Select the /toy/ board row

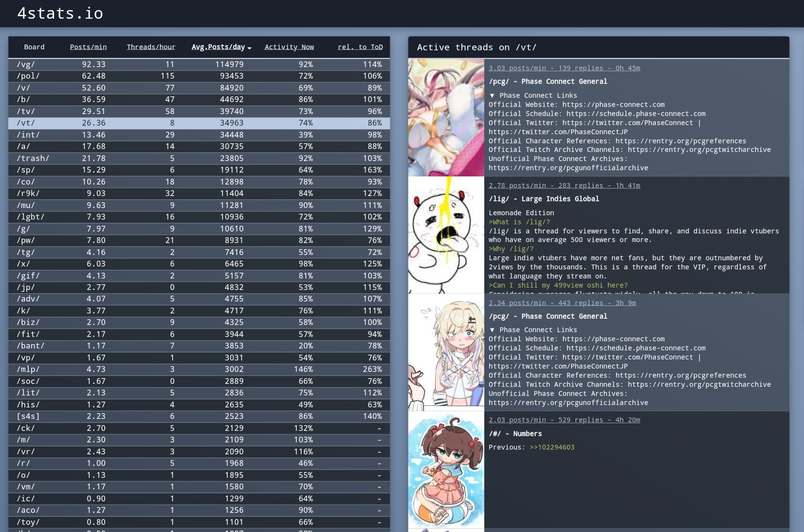point(199,522)
